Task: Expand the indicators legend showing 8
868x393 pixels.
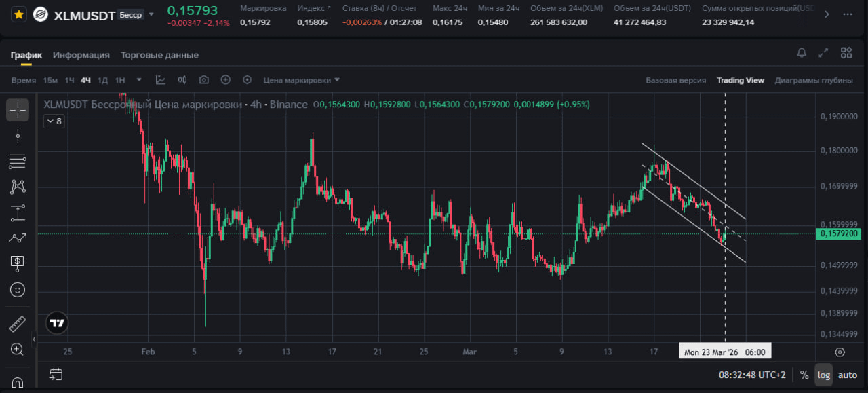Action: pos(53,121)
